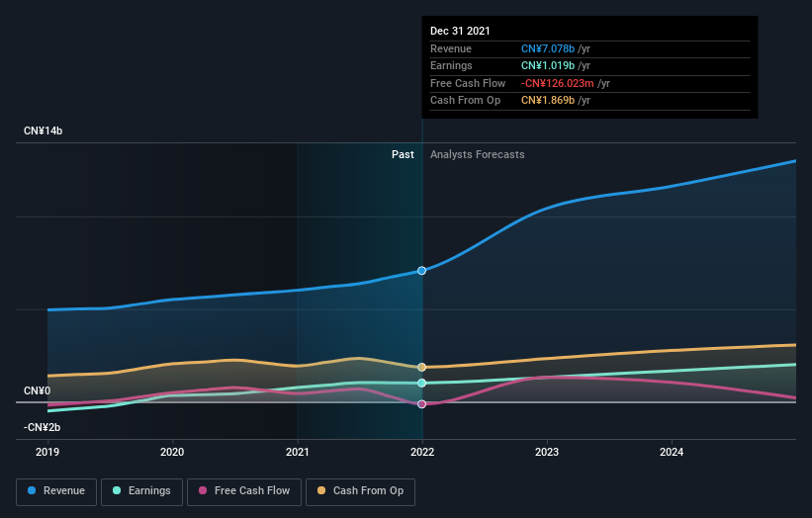Viewport: 812px width, 518px height.
Task: Click the Cash From Op label in tooltip
Action: click(x=465, y=101)
